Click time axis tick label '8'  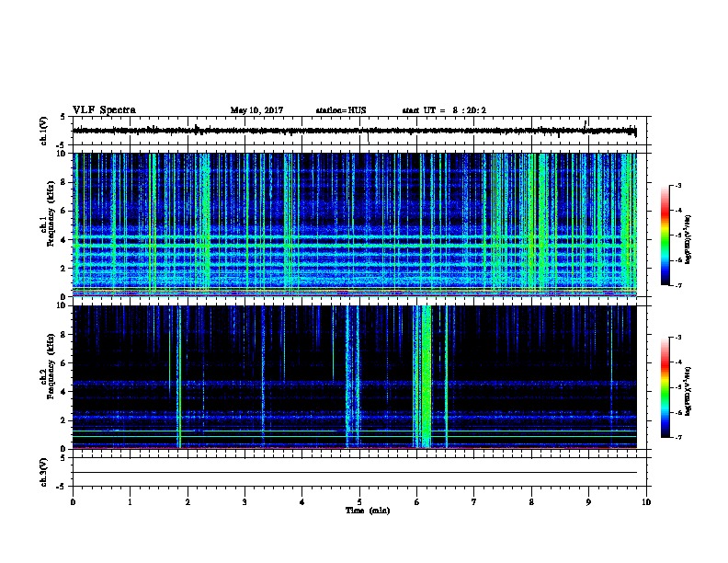(x=531, y=502)
